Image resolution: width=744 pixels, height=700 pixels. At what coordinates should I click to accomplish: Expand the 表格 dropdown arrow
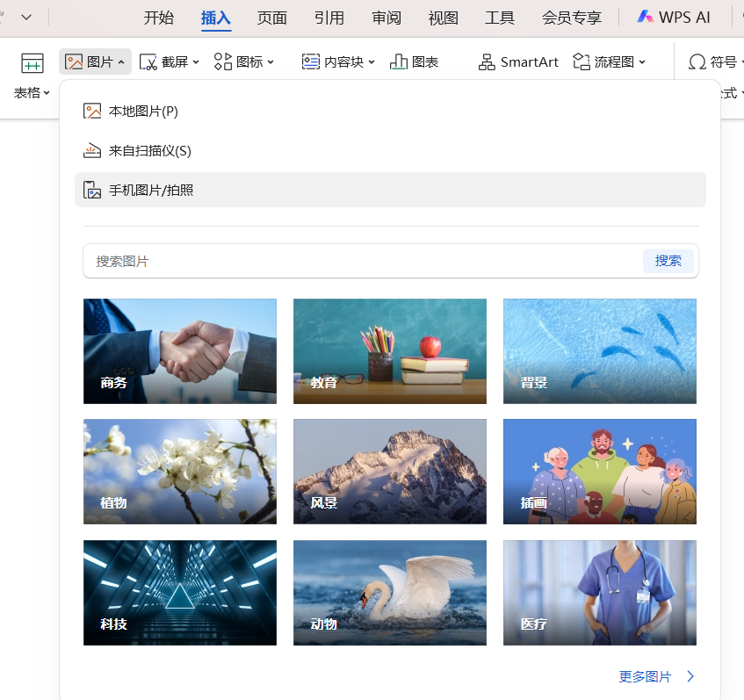(46, 91)
